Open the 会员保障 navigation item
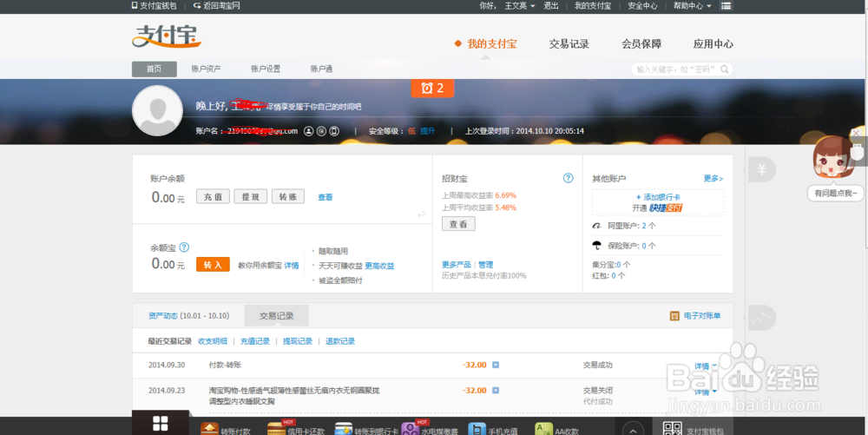This screenshot has height=435, width=868. pyautogui.click(x=641, y=44)
